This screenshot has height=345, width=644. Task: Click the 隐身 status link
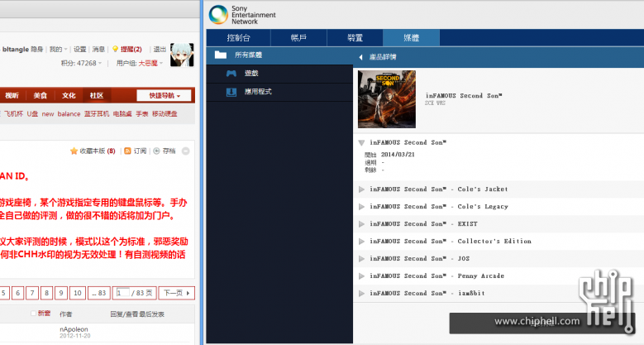(37, 50)
